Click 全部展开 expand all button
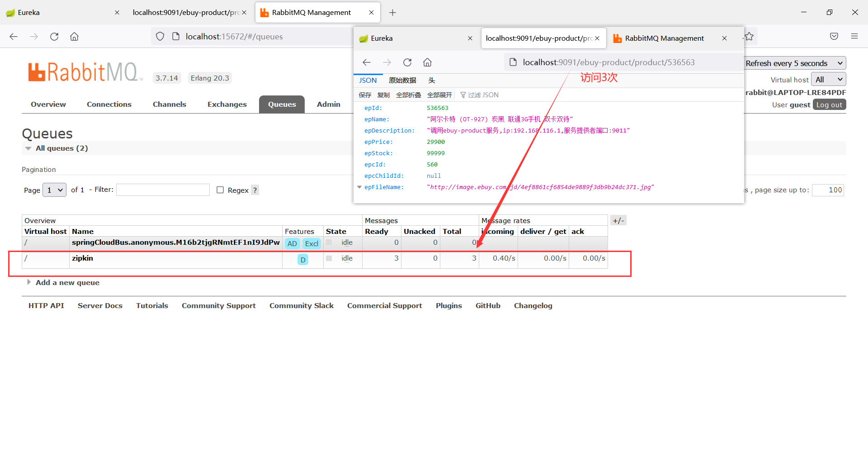This screenshot has width=868, height=466. coord(439,95)
